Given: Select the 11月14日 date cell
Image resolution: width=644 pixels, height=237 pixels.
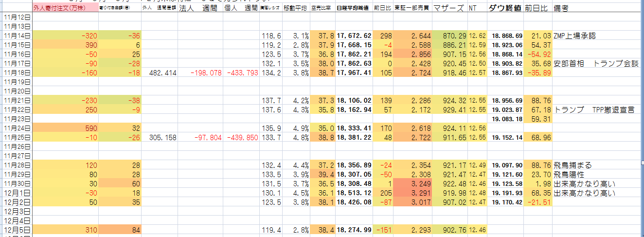Looking at the screenshot, I should tap(16, 36).
